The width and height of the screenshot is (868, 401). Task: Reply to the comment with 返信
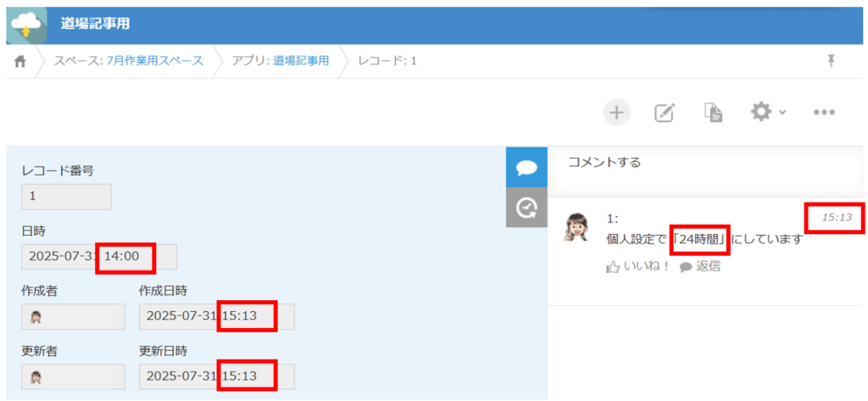pos(699,267)
